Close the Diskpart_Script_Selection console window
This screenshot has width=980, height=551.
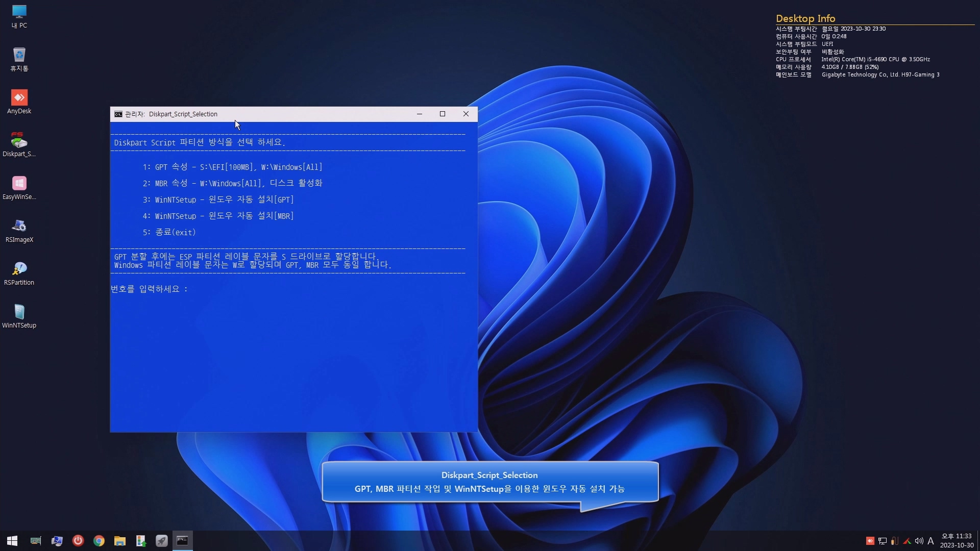point(466,114)
